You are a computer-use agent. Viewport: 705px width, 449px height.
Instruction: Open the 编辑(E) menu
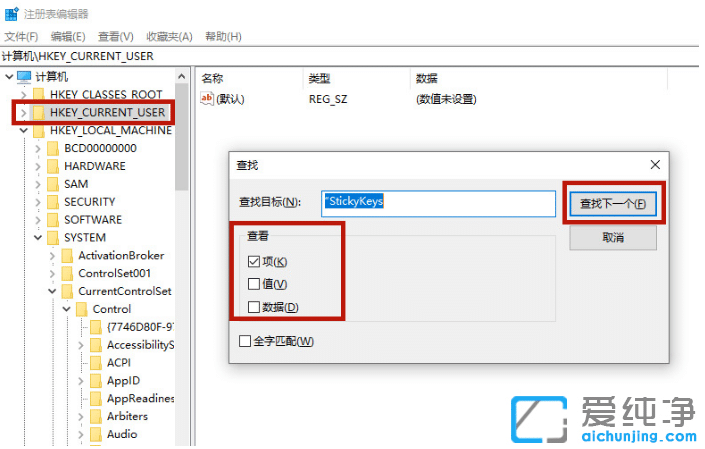click(x=68, y=37)
